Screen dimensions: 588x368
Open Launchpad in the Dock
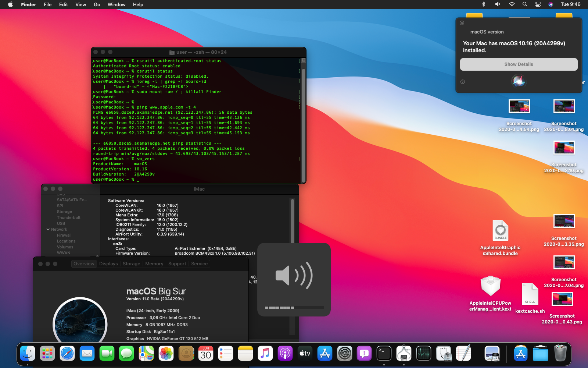tap(47, 354)
